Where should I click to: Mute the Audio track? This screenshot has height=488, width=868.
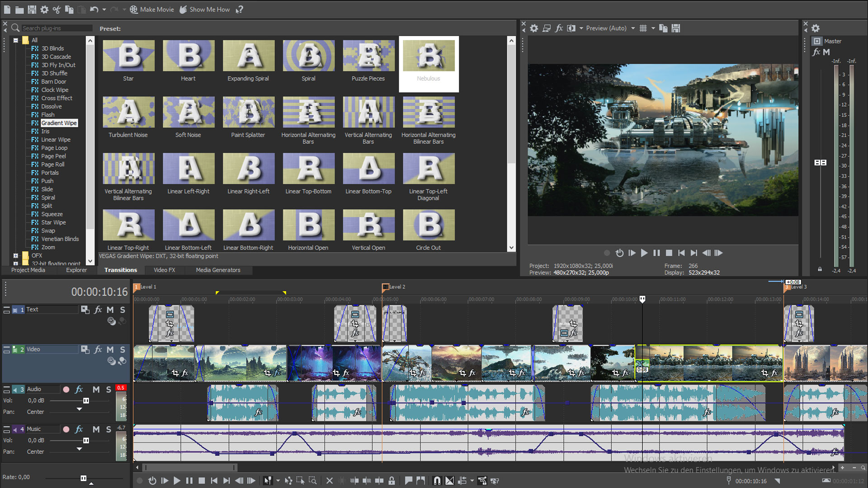pyautogui.click(x=96, y=389)
